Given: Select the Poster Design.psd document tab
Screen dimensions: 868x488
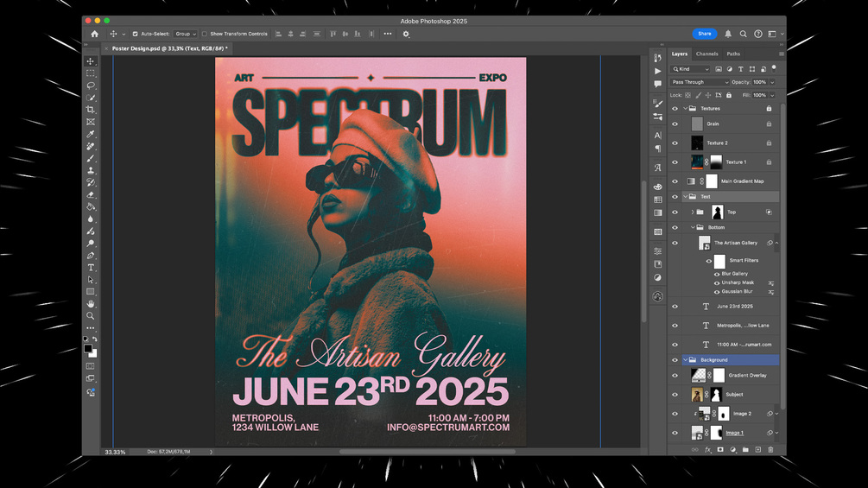Looking at the screenshot, I should pos(168,48).
